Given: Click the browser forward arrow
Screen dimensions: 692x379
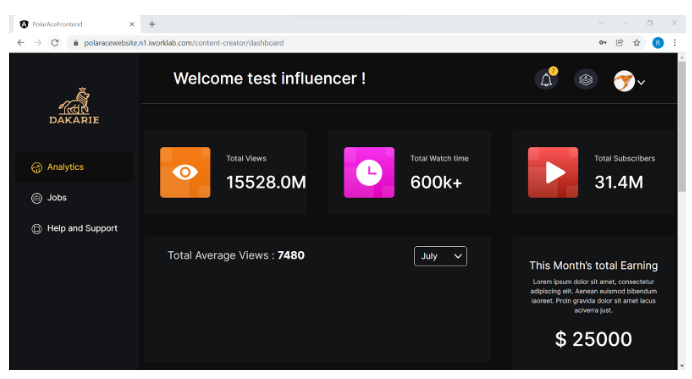Looking at the screenshot, I should (x=38, y=43).
